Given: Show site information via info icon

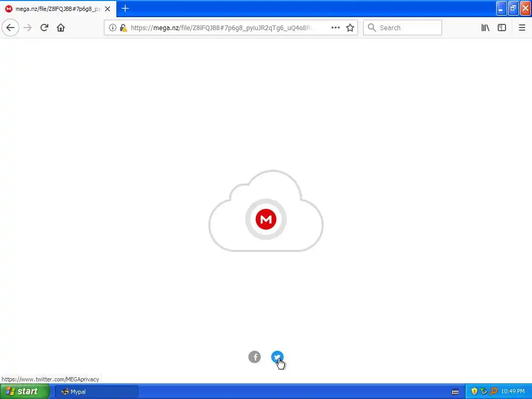Looking at the screenshot, I should point(112,28).
